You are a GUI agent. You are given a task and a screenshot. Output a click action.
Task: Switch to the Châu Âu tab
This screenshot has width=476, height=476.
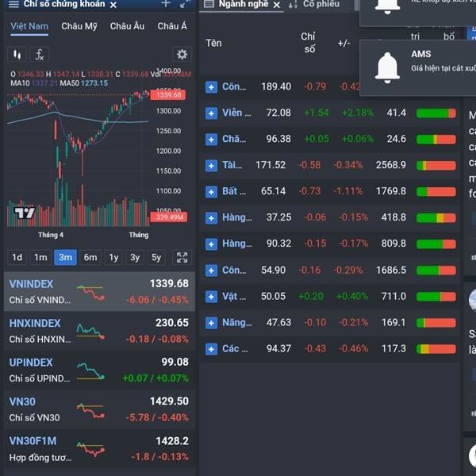click(x=127, y=26)
